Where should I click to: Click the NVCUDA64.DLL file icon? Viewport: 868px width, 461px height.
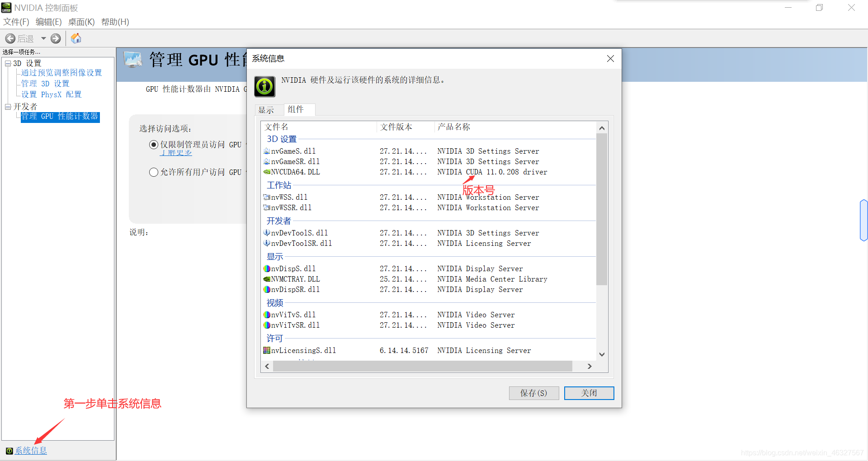coord(267,172)
